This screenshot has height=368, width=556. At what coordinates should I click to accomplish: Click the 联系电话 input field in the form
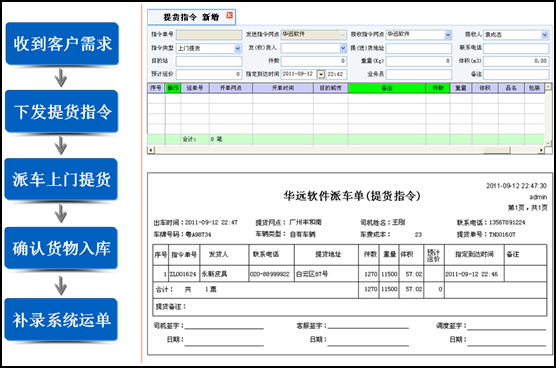click(516, 48)
